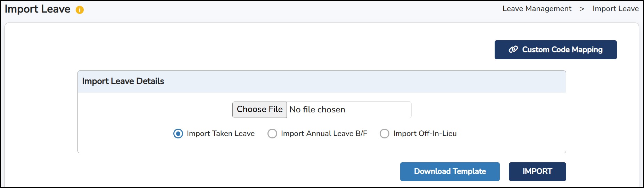The width and height of the screenshot is (644, 188).
Task: Go to Leave Management in the breadcrumb
Action: pyautogui.click(x=537, y=9)
